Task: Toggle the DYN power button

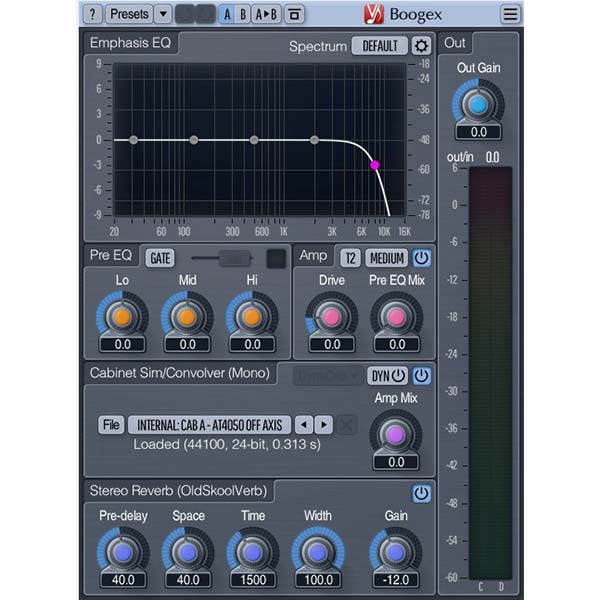Action: click(388, 376)
